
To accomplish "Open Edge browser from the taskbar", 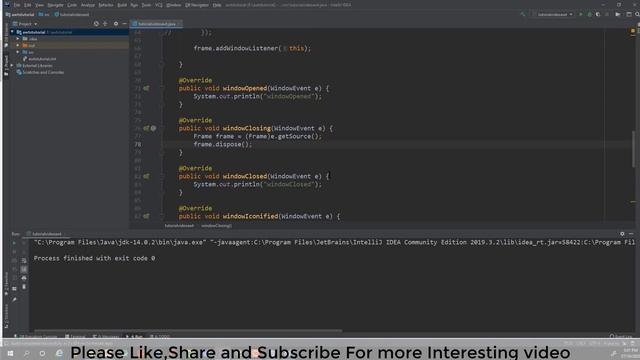I will [59, 353].
